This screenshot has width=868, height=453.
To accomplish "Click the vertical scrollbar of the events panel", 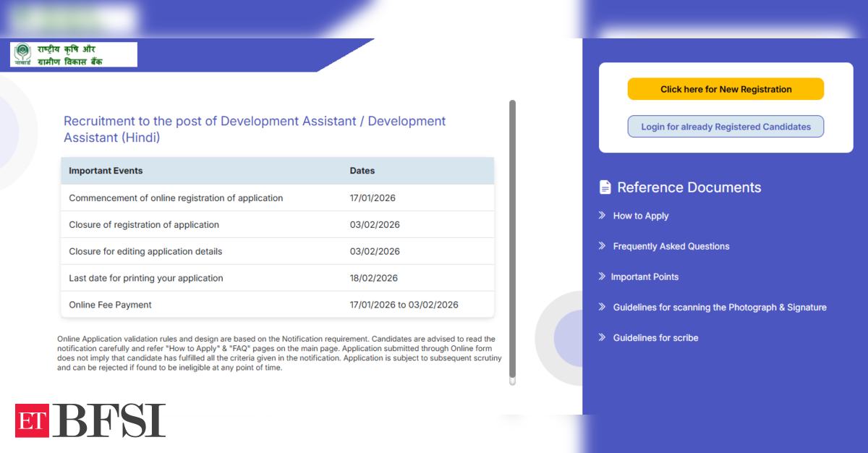I will click(513, 239).
